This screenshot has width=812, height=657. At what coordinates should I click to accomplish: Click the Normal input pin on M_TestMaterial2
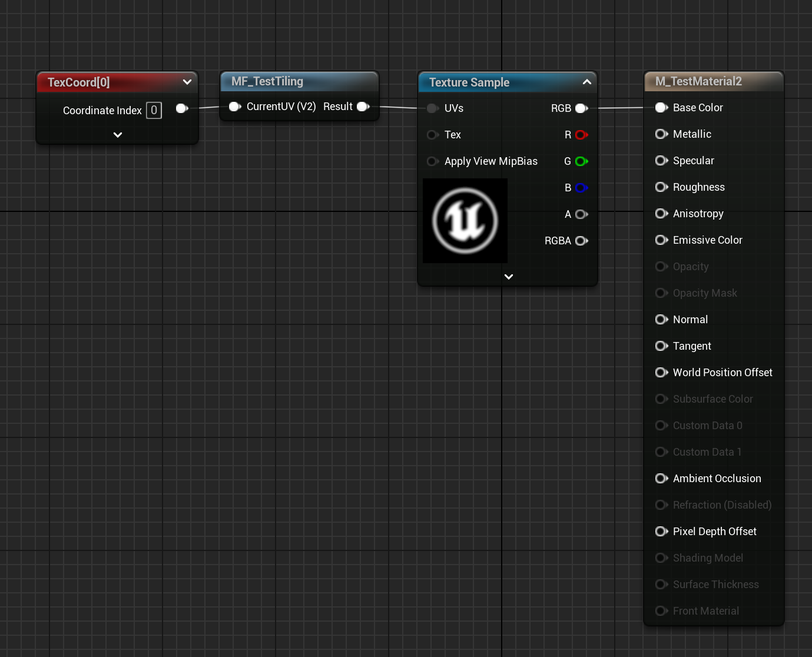tap(661, 320)
